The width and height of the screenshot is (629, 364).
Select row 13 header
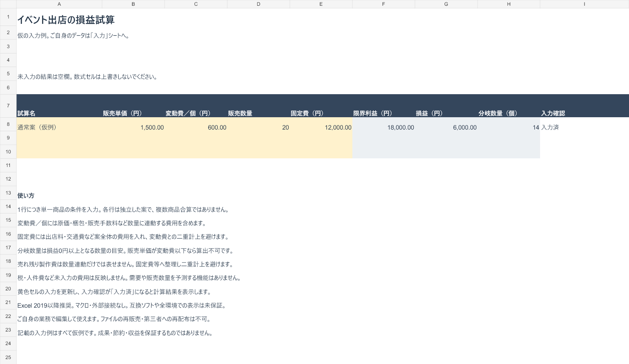point(8,193)
